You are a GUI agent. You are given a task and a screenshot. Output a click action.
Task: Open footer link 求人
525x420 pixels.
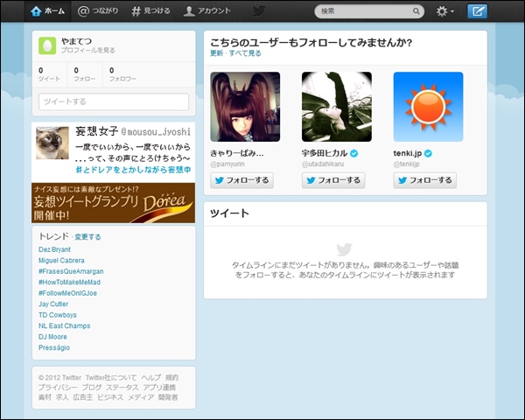(x=62, y=397)
